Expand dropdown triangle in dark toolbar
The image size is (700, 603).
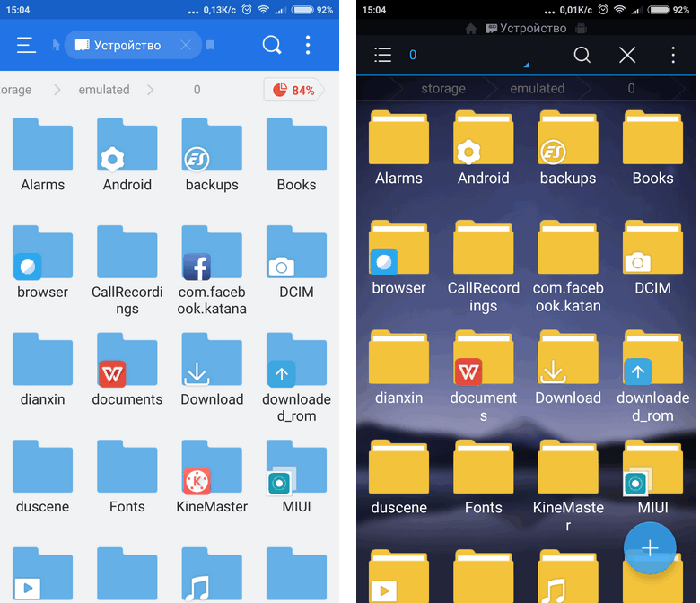526,66
